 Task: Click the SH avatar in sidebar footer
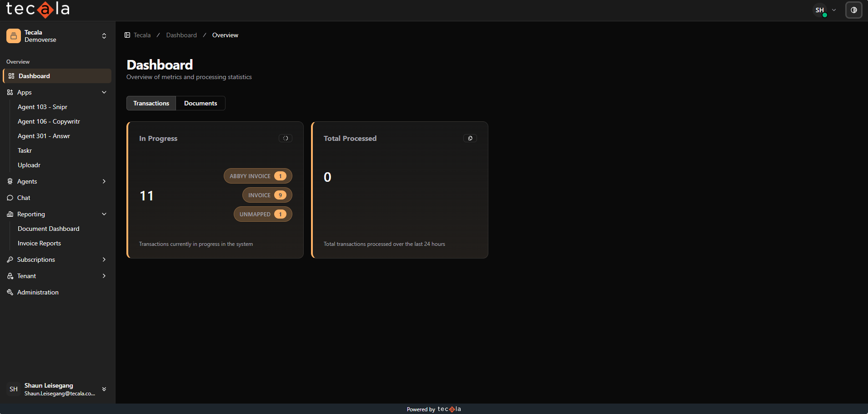tap(14, 389)
